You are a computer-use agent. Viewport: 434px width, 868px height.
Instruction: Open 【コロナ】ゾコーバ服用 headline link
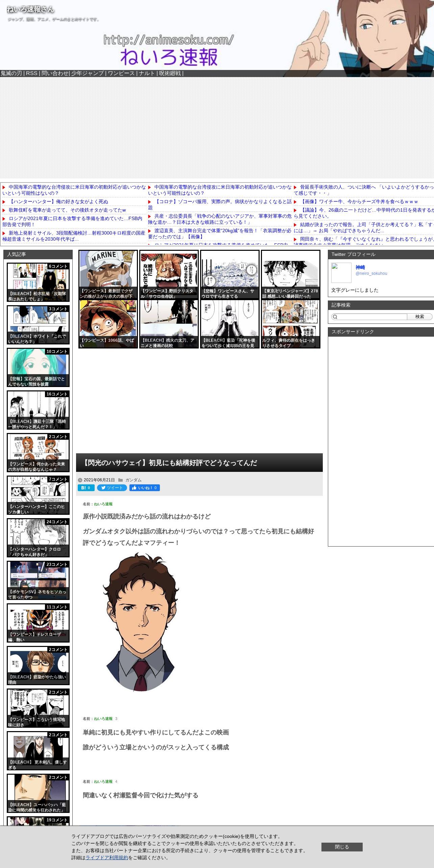220,204
